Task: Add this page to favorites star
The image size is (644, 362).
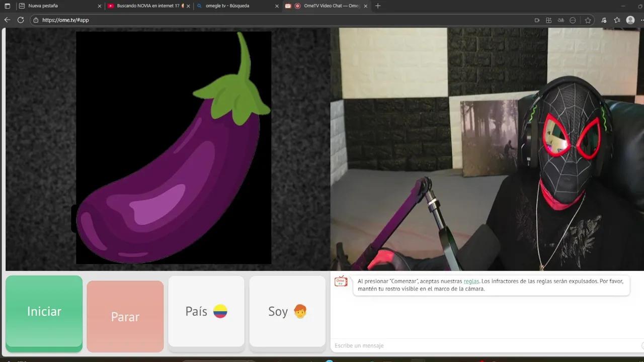Action: pyautogui.click(x=588, y=20)
